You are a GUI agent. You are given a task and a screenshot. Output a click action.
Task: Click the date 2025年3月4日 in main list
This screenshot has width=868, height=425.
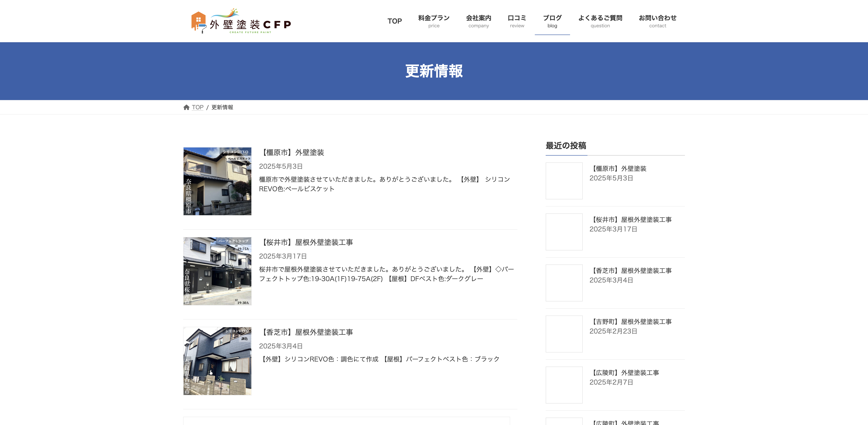tap(281, 346)
